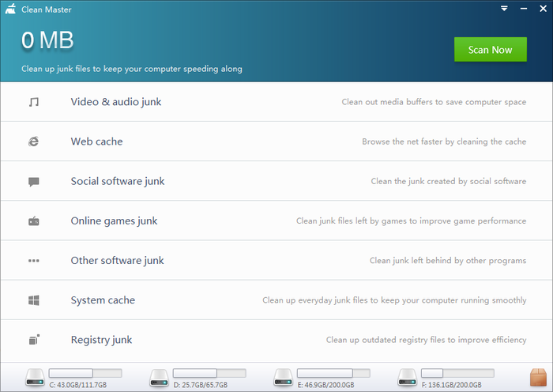Click 'Clean up outdated registry files' description

(x=426, y=340)
